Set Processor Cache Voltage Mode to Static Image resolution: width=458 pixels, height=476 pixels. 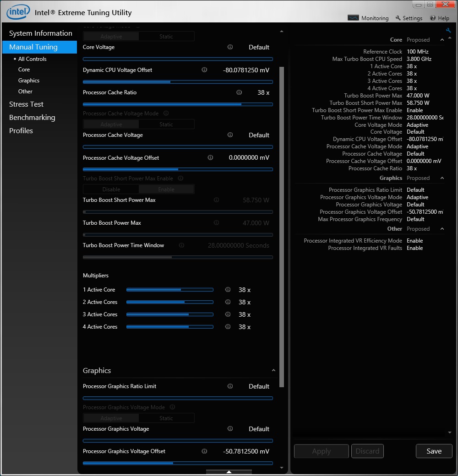(166, 124)
